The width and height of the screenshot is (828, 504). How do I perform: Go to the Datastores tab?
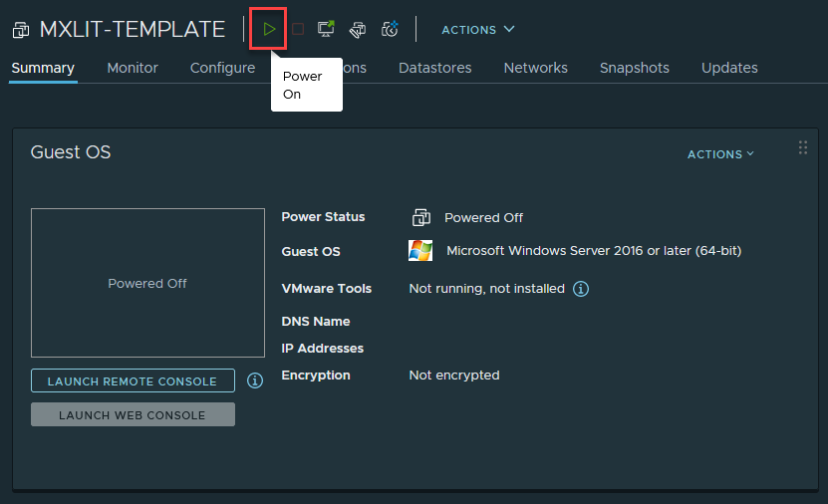[x=434, y=68]
